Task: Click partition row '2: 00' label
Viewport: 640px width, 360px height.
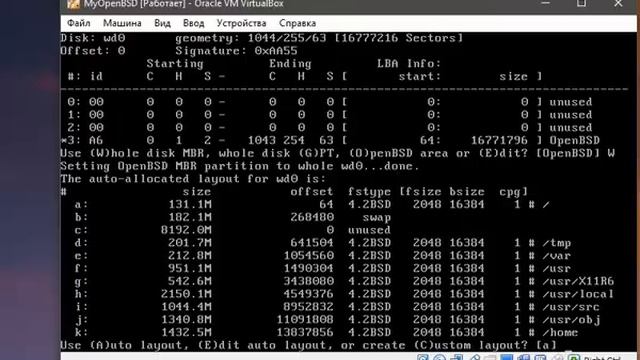Action: 85,127
